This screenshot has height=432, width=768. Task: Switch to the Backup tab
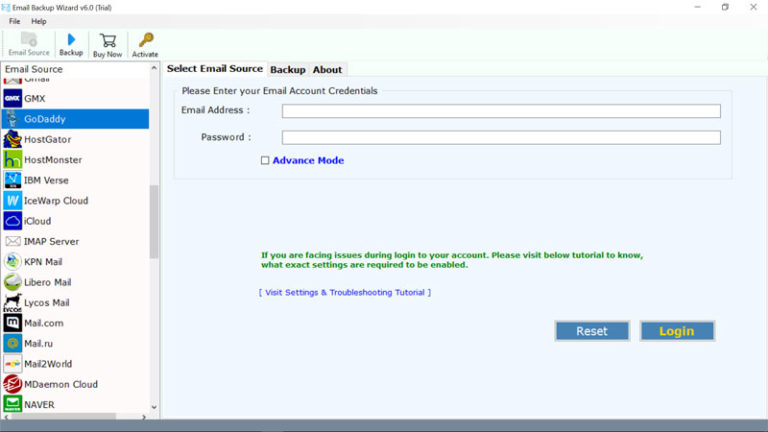coord(288,70)
